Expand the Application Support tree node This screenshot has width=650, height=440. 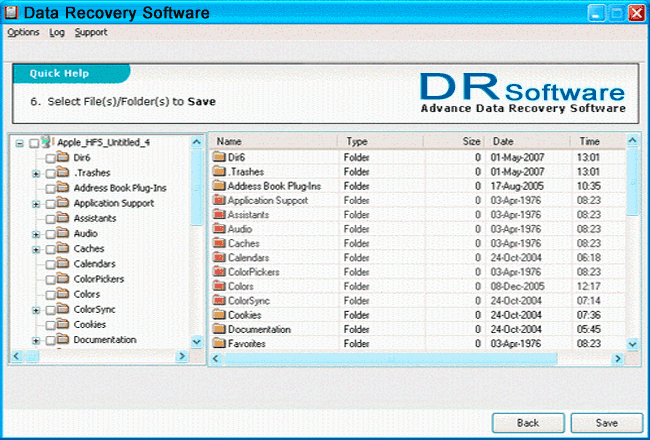pyautogui.click(x=36, y=203)
